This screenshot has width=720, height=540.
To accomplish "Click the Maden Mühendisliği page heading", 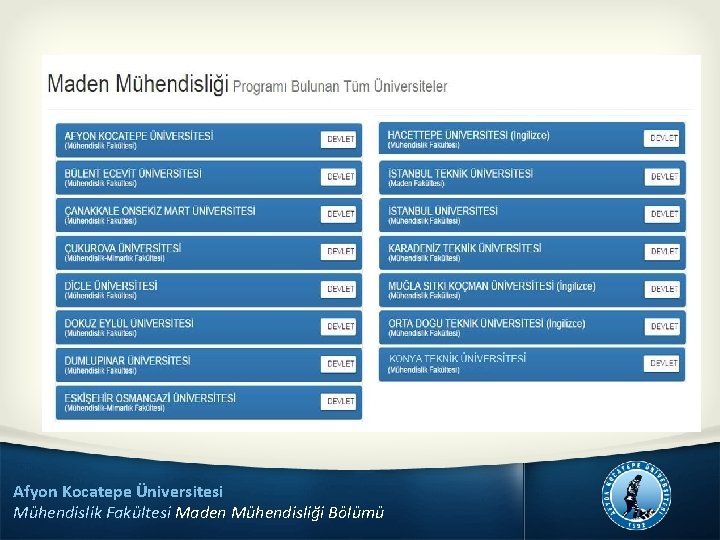I will point(138,84).
